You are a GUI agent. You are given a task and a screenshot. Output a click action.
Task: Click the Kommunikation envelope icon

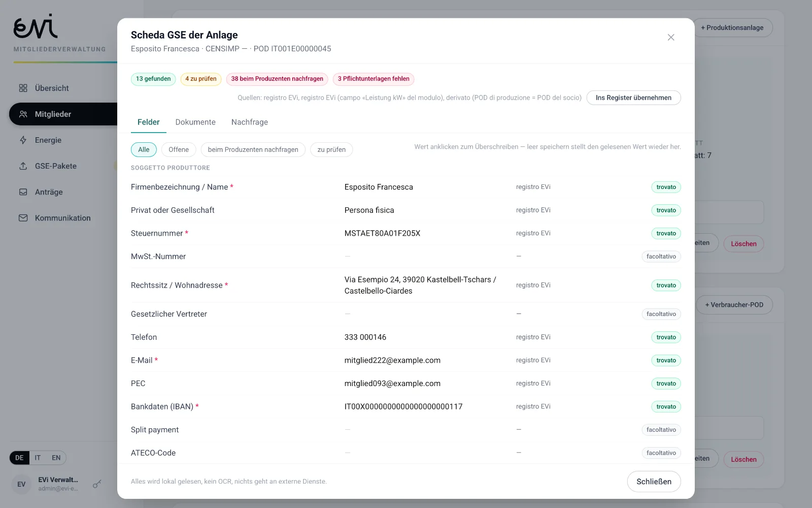pos(23,217)
